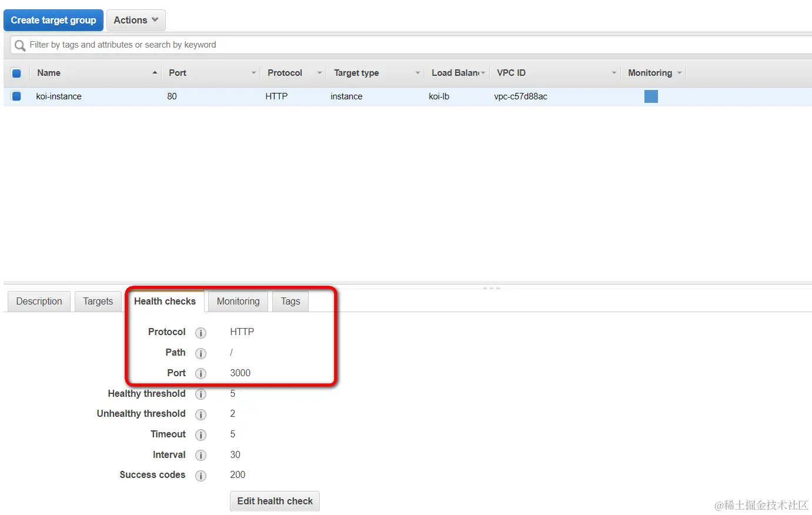
Task: Click the info icon beside Protocol
Action: click(201, 333)
